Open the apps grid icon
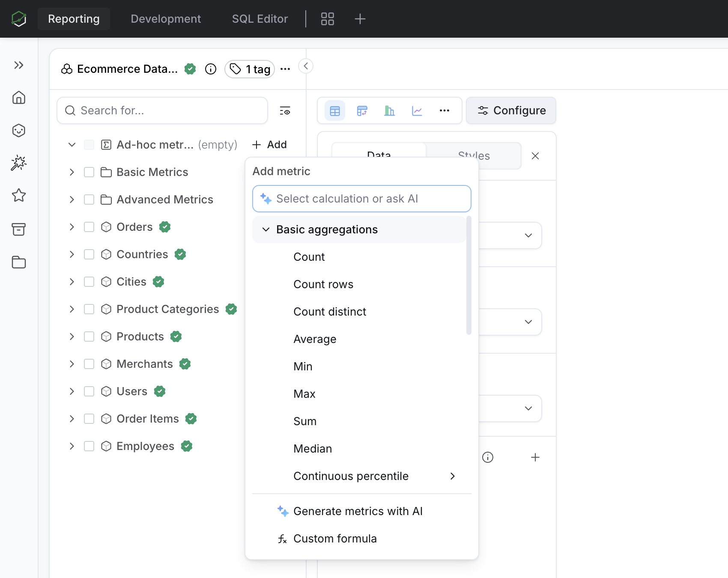The image size is (728, 578). pyautogui.click(x=328, y=19)
